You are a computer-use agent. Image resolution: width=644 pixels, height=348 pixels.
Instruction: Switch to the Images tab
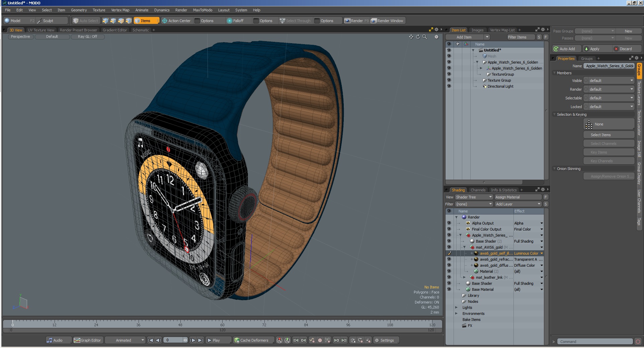coord(477,30)
